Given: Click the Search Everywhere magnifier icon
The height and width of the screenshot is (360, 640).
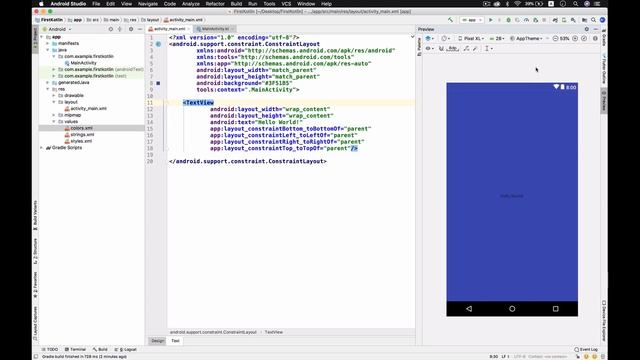Looking at the screenshot, I should click(x=593, y=20).
